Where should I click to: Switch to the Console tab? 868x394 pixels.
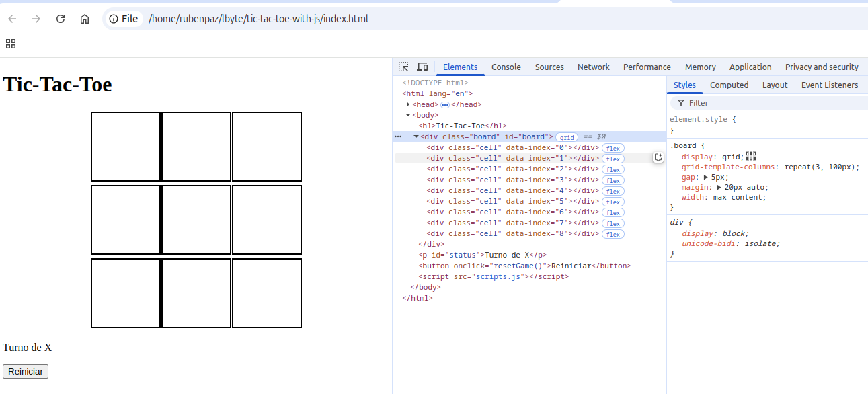(x=506, y=67)
